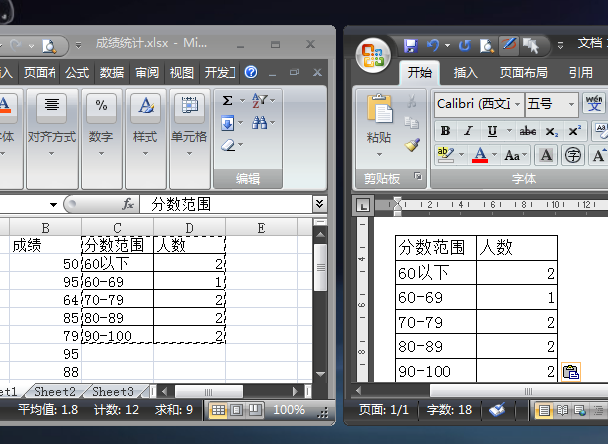
Task: Click page indicator 页面: 1/1
Action: 383,409
